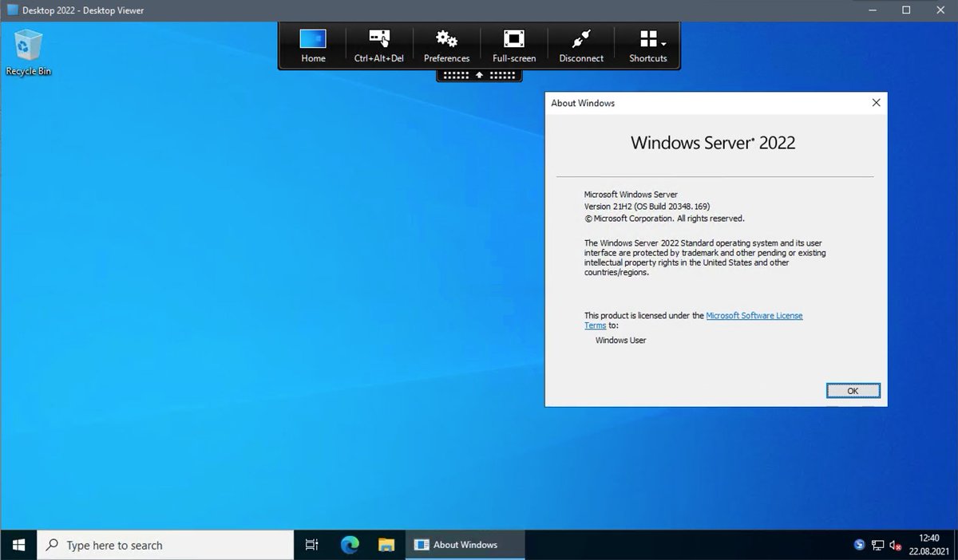Launch Microsoft Edge from the taskbar

(x=350, y=545)
